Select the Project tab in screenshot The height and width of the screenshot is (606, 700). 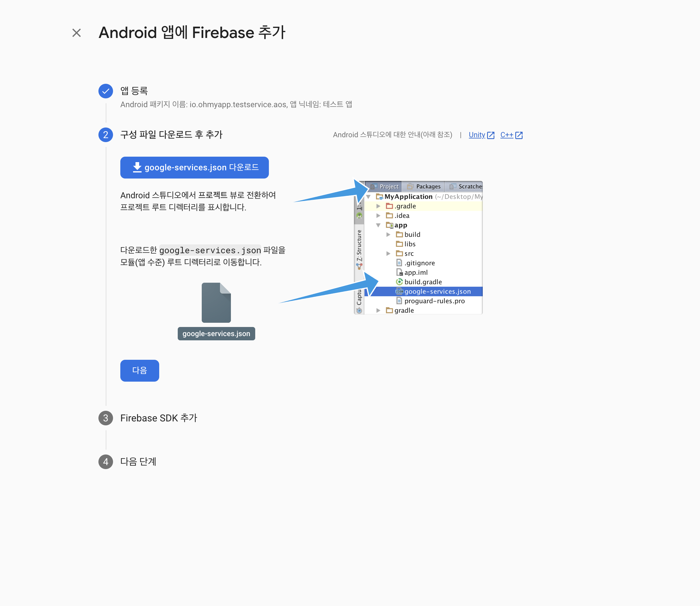coord(384,186)
